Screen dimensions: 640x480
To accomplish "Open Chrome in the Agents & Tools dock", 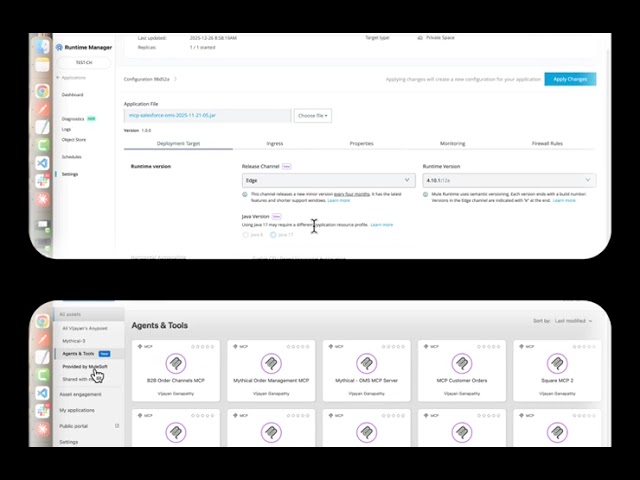I will (42, 321).
